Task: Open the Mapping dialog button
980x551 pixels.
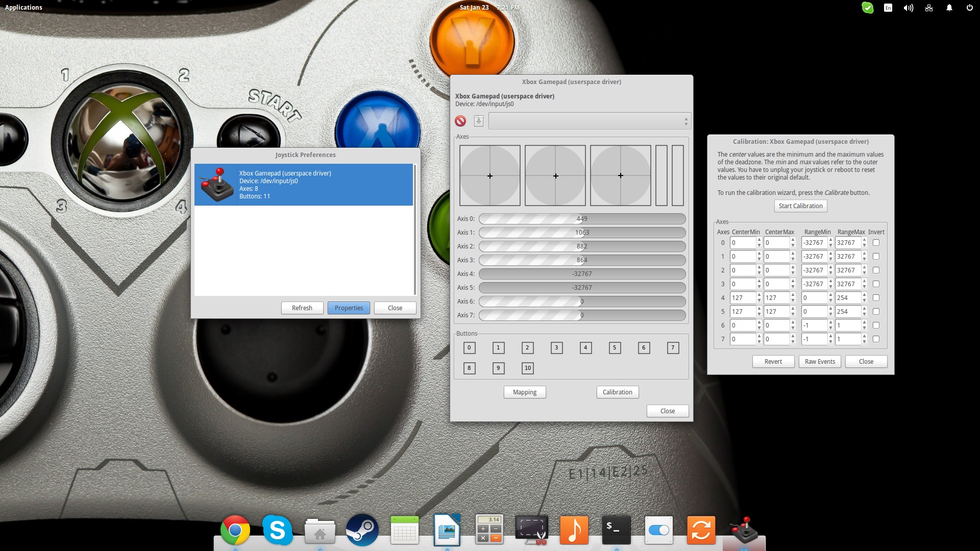Action: 525,392
